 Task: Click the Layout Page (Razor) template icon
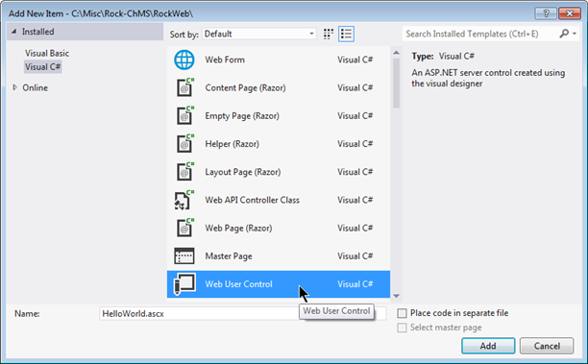[185, 172]
